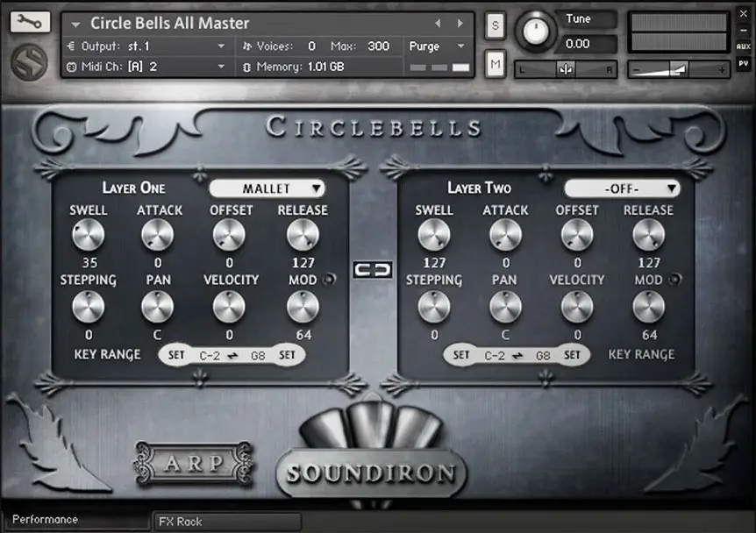Image resolution: width=756 pixels, height=533 pixels.
Task: Solo the instrument with S button
Action: tap(496, 25)
